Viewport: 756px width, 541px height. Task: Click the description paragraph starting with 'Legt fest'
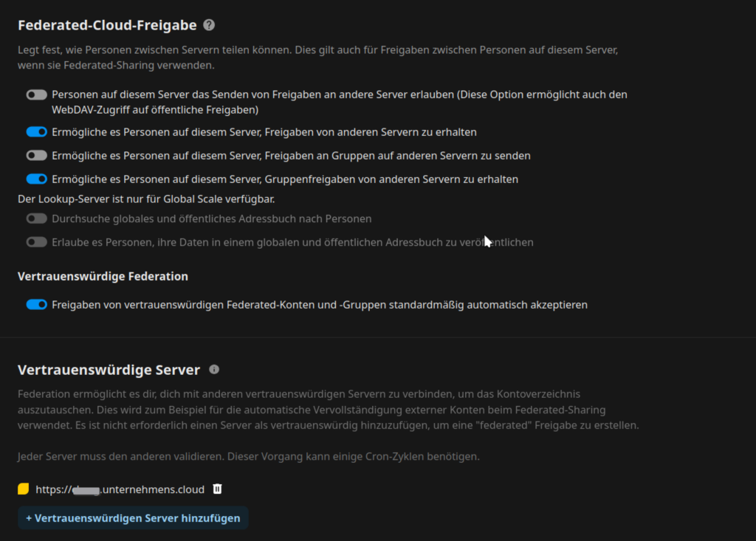pos(317,58)
